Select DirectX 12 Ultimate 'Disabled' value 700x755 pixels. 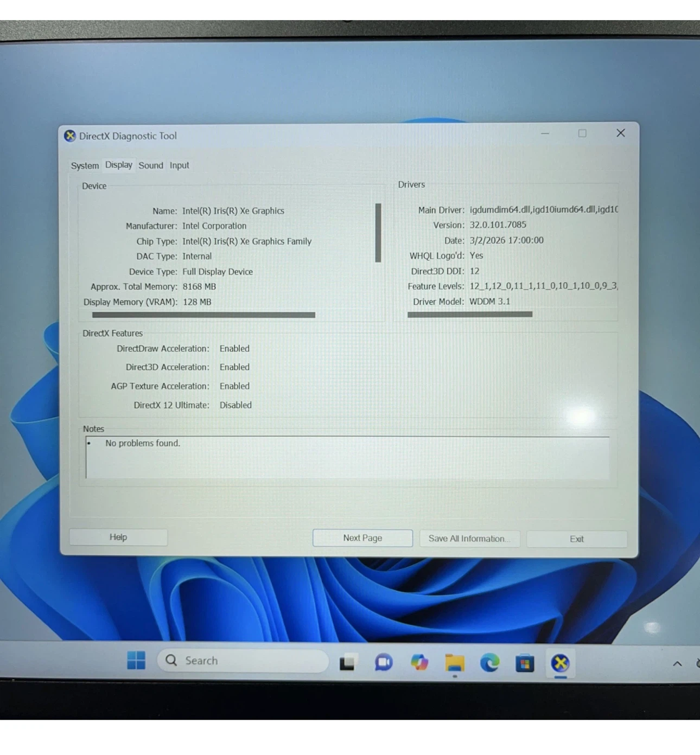[236, 405]
